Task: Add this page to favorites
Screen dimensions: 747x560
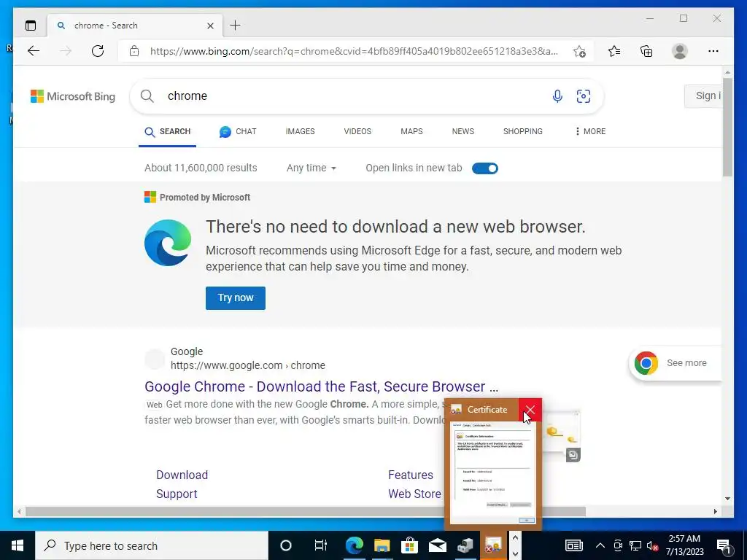Action: click(579, 51)
